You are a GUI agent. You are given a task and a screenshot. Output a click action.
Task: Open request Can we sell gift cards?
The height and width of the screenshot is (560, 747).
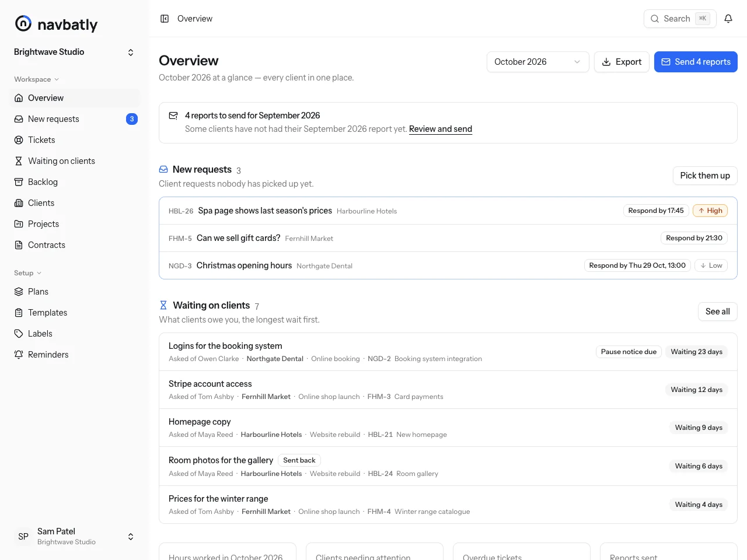point(448,238)
